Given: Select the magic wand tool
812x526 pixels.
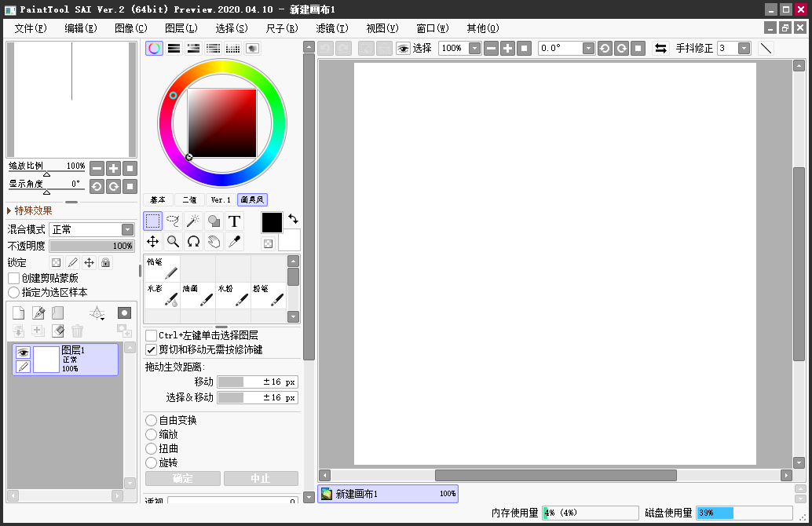Looking at the screenshot, I should (193, 221).
